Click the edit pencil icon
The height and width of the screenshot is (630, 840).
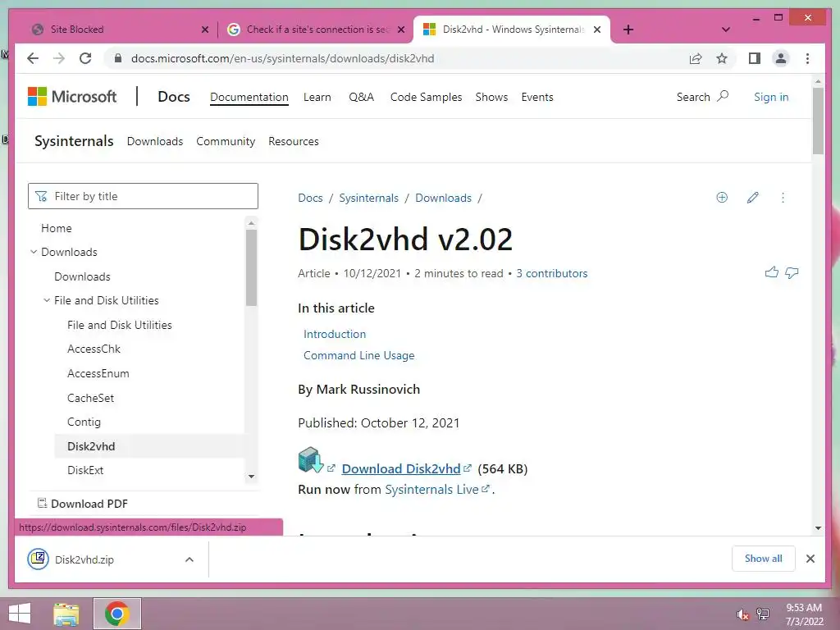pos(753,198)
